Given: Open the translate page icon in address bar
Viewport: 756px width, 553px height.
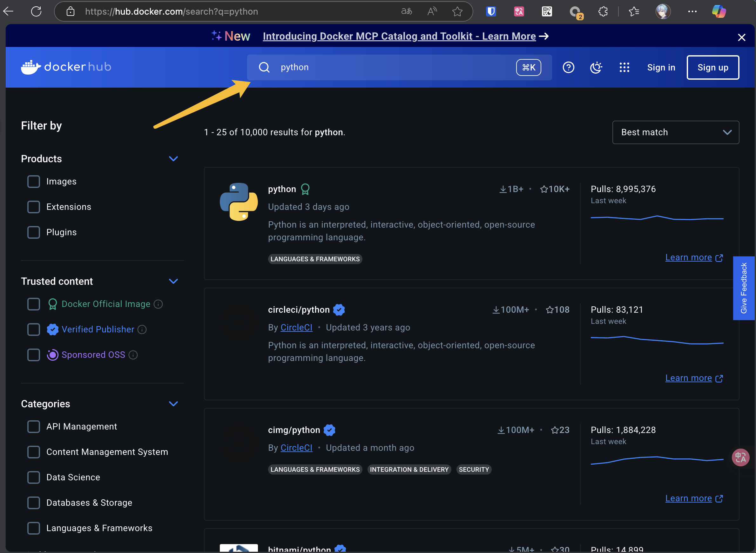Looking at the screenshot, I should click(x=406, y=11).
